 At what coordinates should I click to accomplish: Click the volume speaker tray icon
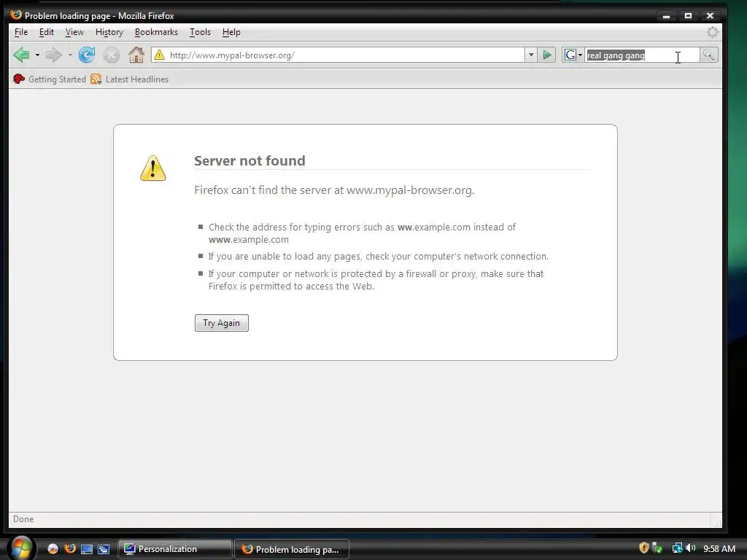coord(690,548)
